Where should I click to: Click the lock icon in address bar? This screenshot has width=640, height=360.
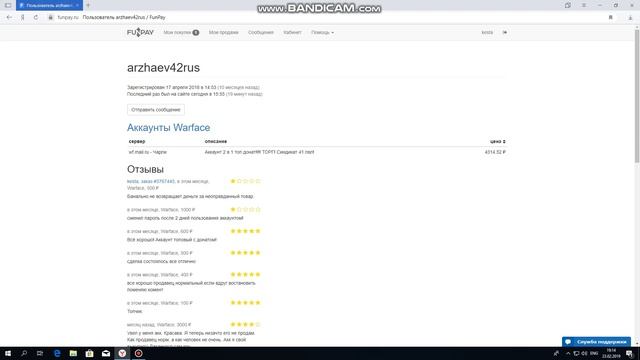tap(51, 17)
